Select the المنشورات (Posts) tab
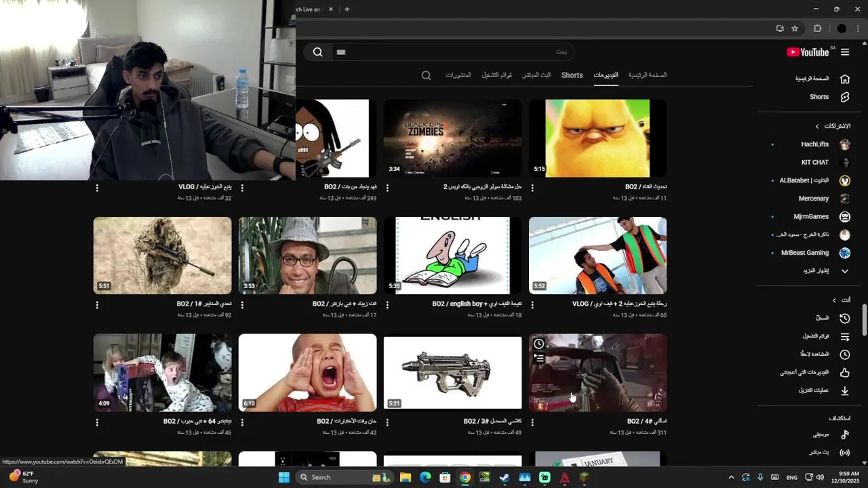Image resolution: width=868 pixels, height=488 pixels. tap(458, 75)
